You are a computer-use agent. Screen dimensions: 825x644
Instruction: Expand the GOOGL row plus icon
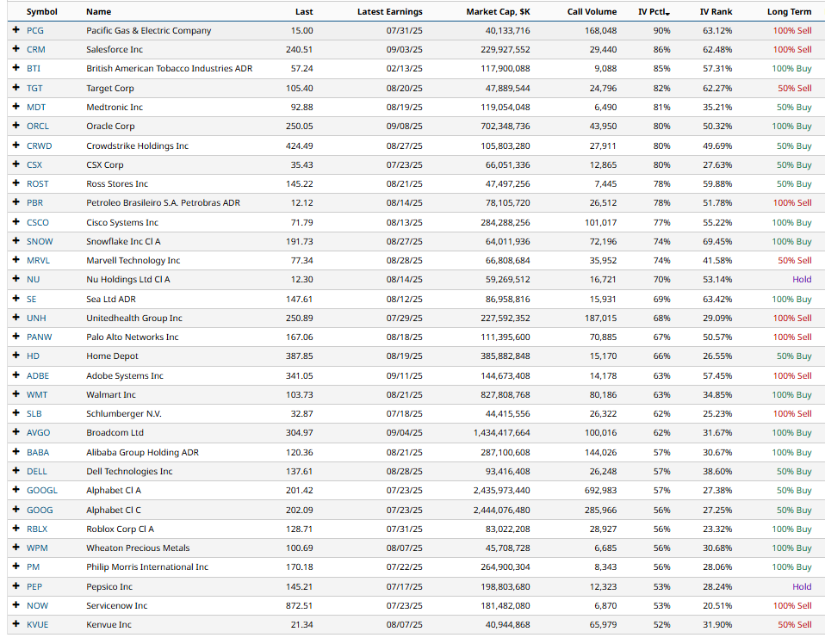pos(16,491)
